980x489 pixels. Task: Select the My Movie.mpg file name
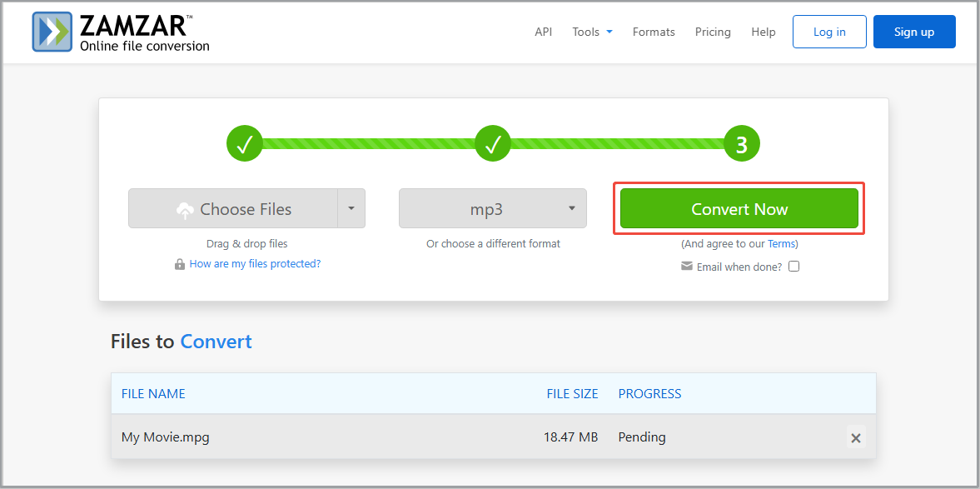pyautogui.click(x=166, y=437)
